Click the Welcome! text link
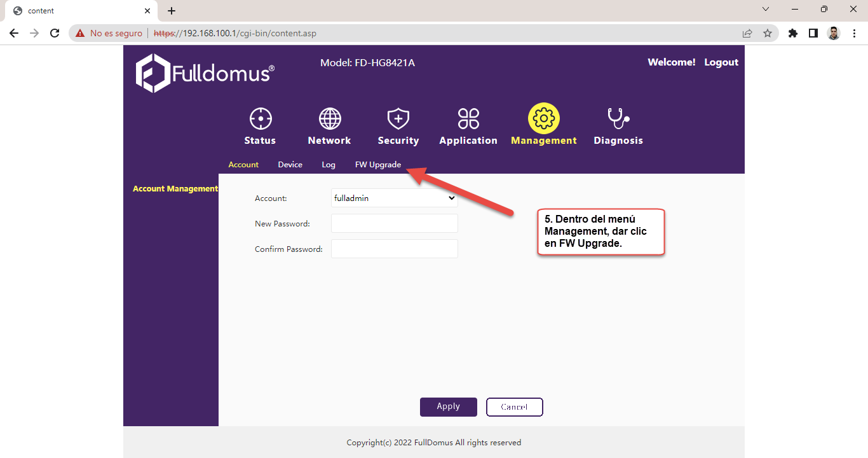This screenshot has height=458, width=868. (x=672, y=62)
